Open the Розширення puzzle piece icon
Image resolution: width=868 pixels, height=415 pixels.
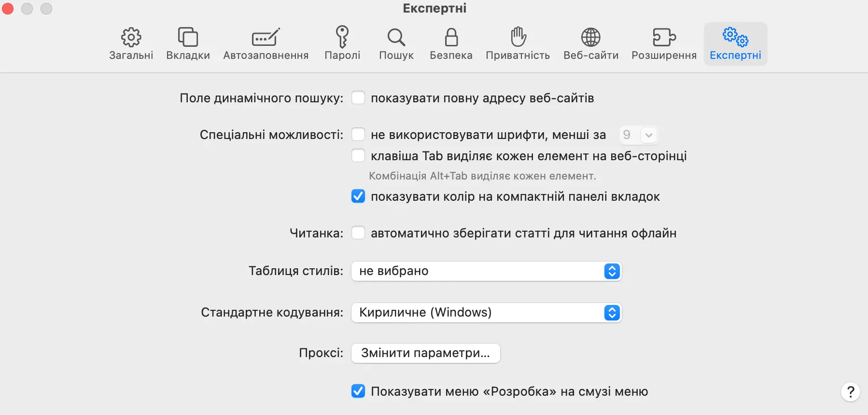664,37
